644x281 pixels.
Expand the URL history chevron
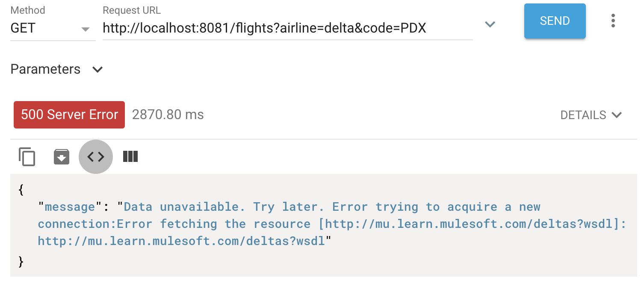pos(490,24)
